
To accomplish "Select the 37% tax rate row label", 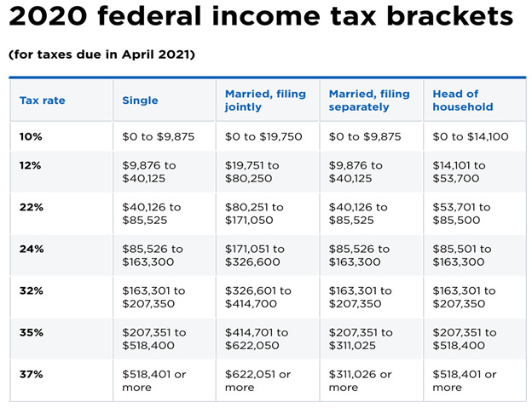I will pos(31,374).
